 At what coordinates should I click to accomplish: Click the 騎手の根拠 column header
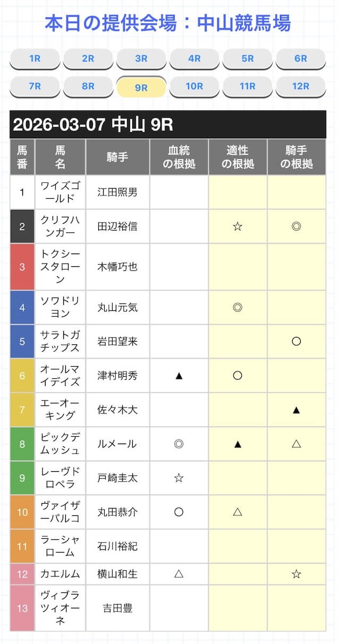point(296,157)
